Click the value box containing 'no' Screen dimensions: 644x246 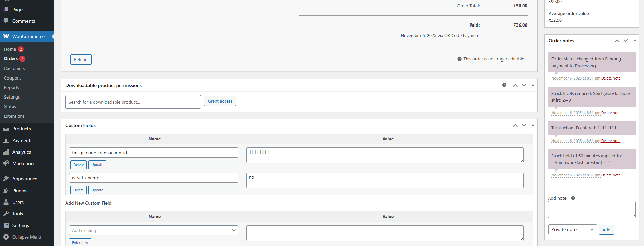click(385, 180)
